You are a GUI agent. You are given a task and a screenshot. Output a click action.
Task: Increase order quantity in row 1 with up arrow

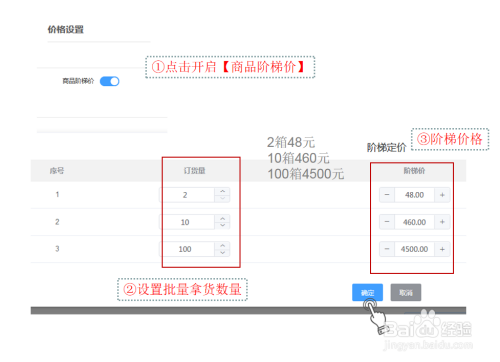[222, 191]
